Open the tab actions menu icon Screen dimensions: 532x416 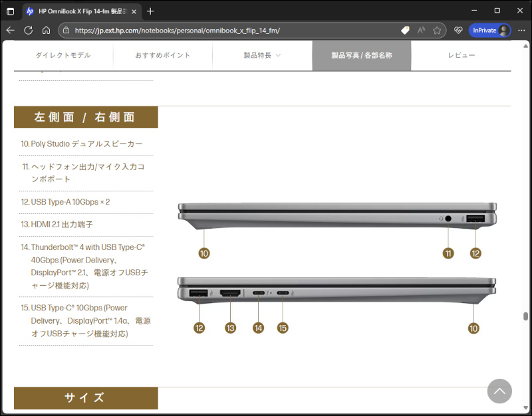[x=11, y=11]
